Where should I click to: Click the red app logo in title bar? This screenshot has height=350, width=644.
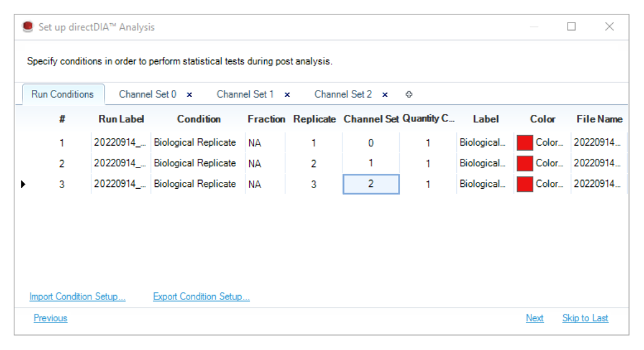(x=28, y=27)
